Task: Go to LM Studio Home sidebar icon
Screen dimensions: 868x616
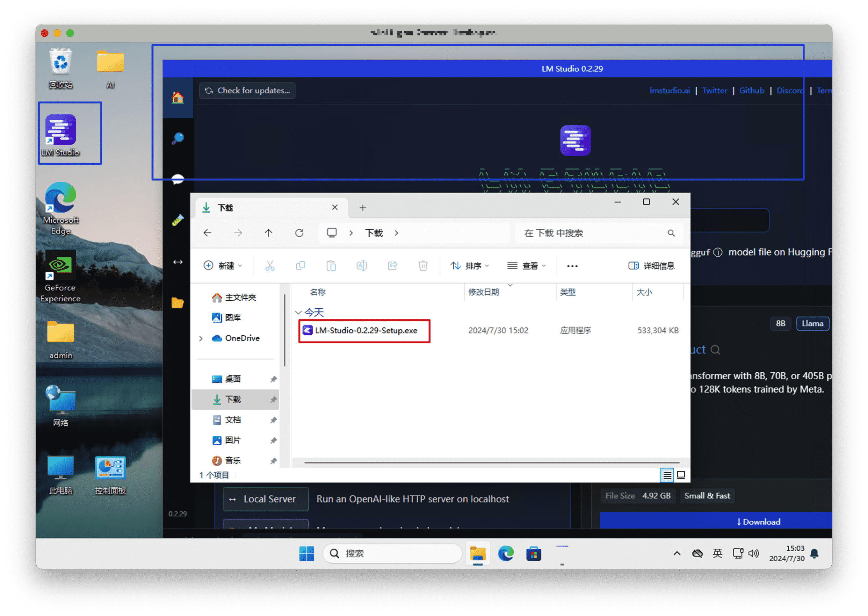Action: 177,97
